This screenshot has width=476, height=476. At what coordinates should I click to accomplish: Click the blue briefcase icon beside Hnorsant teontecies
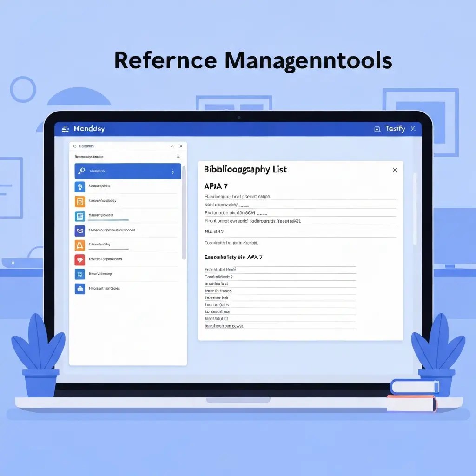click(x=80, y=289)
